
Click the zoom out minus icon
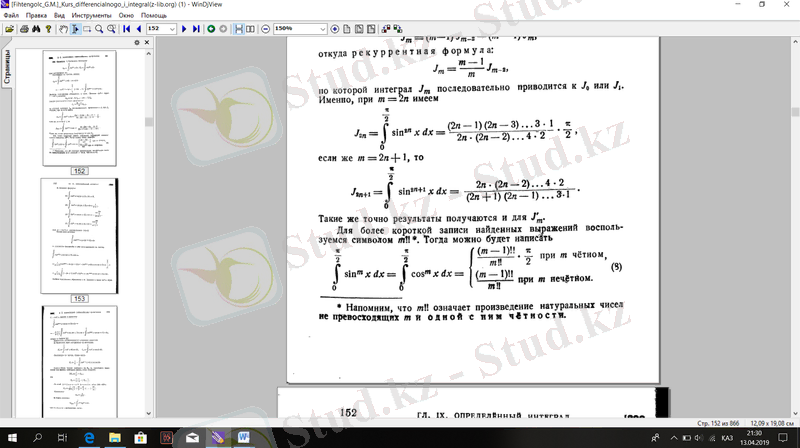(264, 30)
